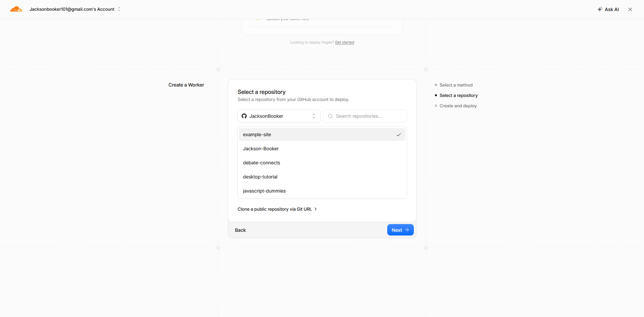Choose the debate-connects repository
This screenshot has width=644, height=317.
tap(322, 163)
